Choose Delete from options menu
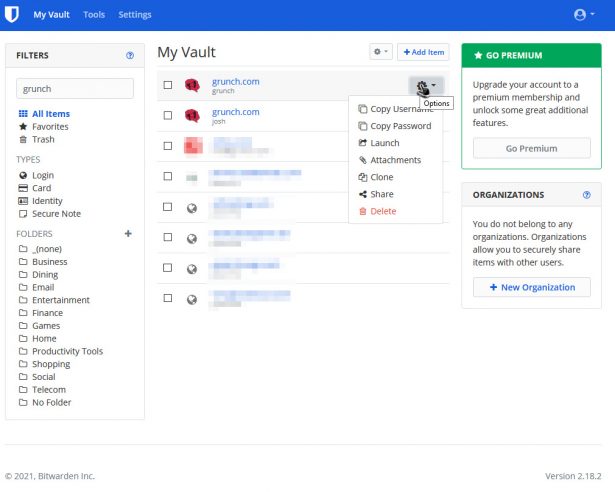 (x=395, y=211)
